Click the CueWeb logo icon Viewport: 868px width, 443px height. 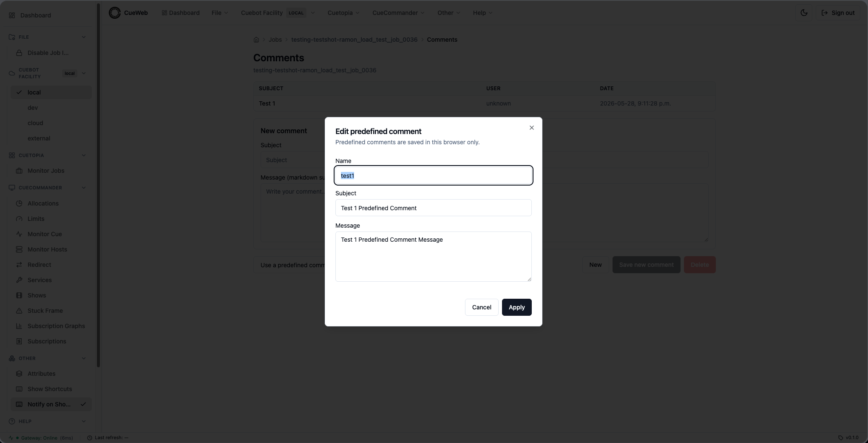pos(115,13)
